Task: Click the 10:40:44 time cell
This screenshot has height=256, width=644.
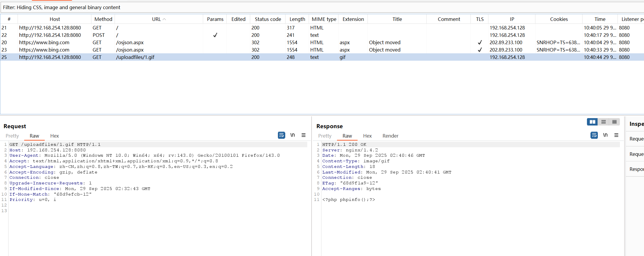Action: click(x=600, y=57)
